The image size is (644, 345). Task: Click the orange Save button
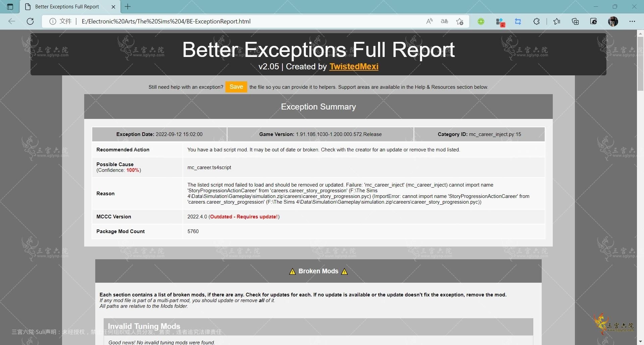point(236,87)
